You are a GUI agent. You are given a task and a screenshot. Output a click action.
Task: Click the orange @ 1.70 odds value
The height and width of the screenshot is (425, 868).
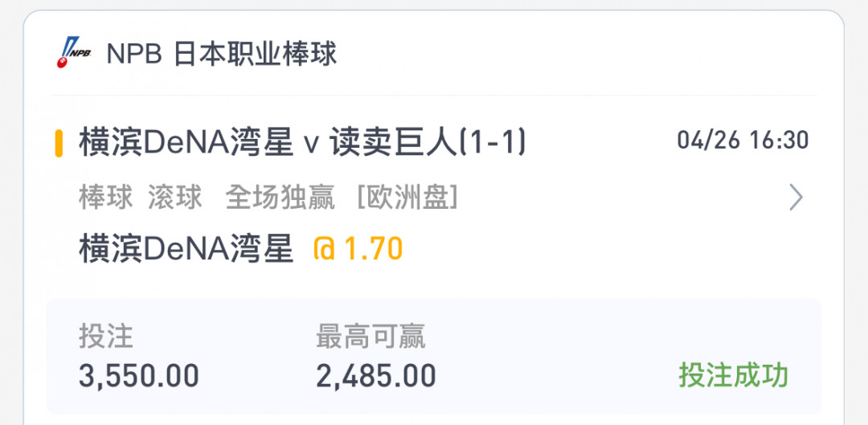(358, 248)
